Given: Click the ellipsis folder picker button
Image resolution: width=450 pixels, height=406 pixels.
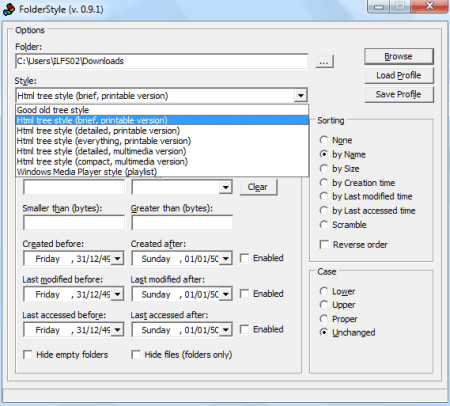Looking at the screenshot, I should pyautogui.click(x=324, y=62).
